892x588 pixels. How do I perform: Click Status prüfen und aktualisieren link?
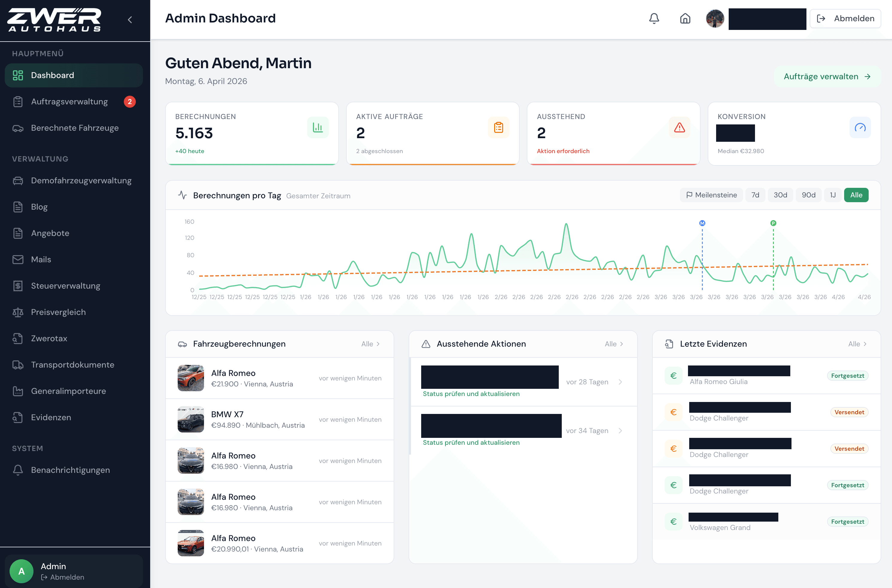[x=471, y=393]
